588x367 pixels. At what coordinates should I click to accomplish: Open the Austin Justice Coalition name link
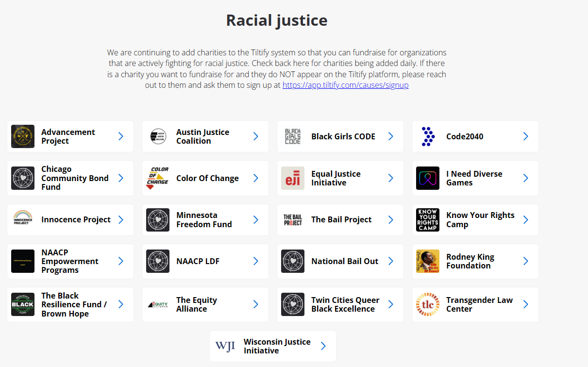(x=202, y=136)
